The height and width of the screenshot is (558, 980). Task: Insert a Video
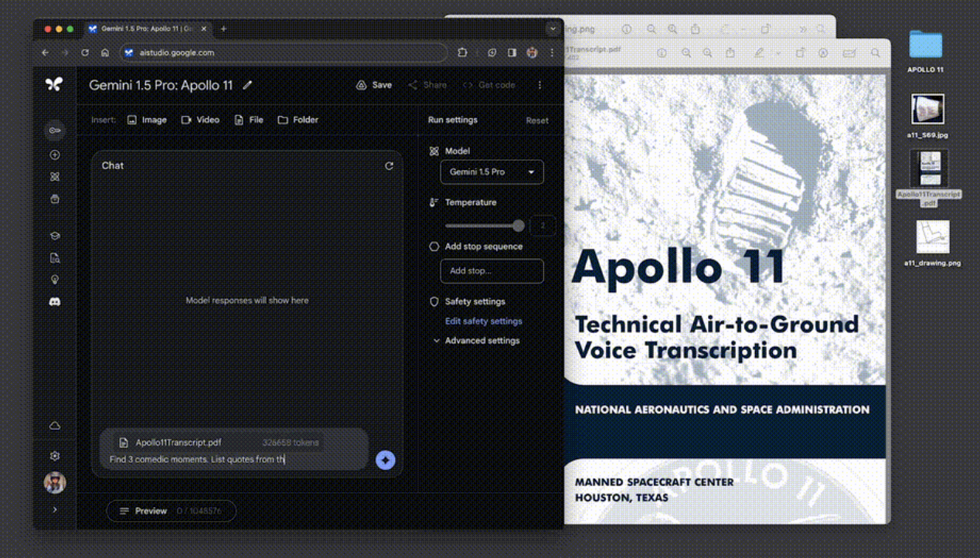pos(200,120)
